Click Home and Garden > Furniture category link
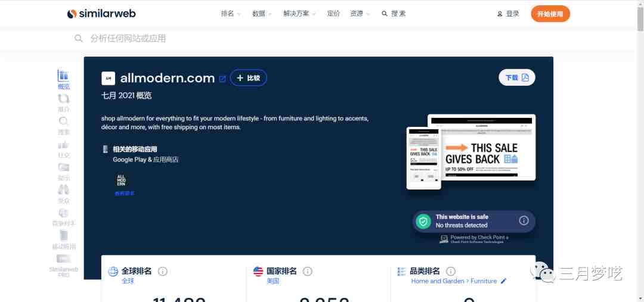Viewport: 644px width, 302px height. (454, 281)
